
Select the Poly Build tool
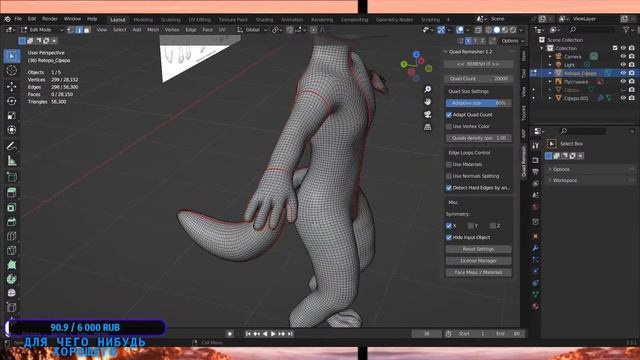click(12, 264)
